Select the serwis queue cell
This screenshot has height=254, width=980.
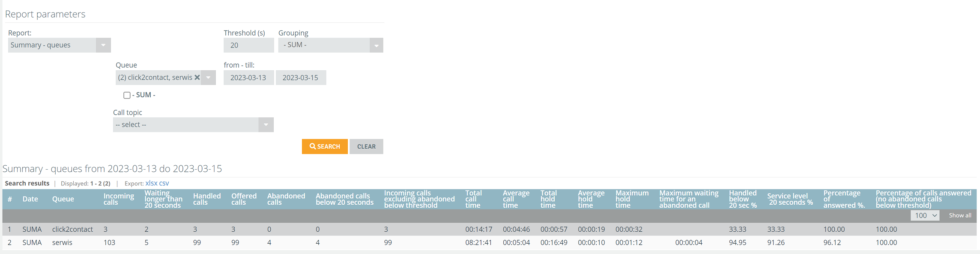click(x=62, y=242)
